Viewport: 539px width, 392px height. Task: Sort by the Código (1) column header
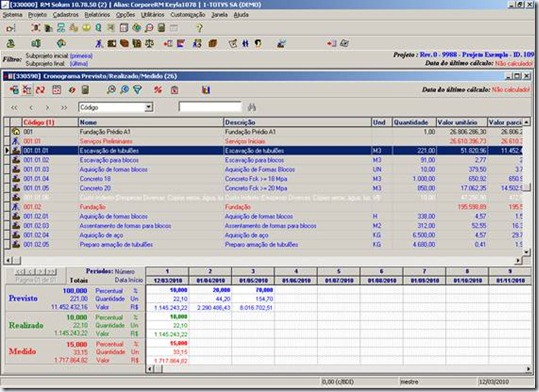[50, 122]
